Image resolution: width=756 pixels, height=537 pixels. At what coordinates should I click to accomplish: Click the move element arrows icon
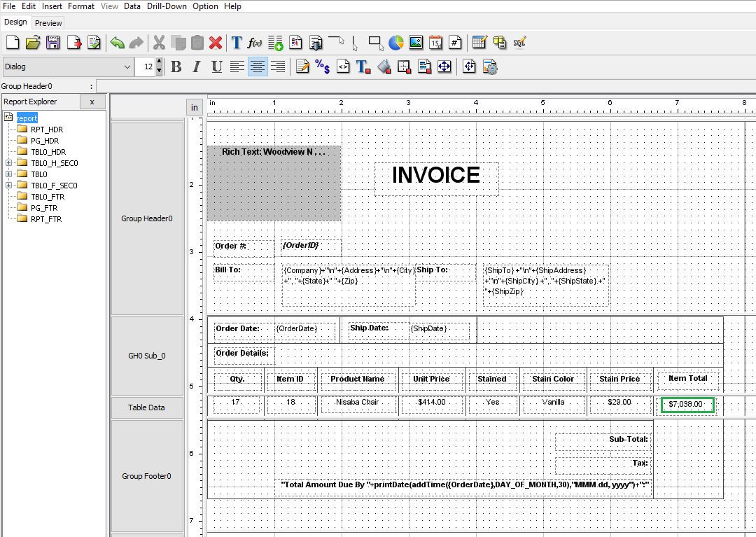(444, 67)
